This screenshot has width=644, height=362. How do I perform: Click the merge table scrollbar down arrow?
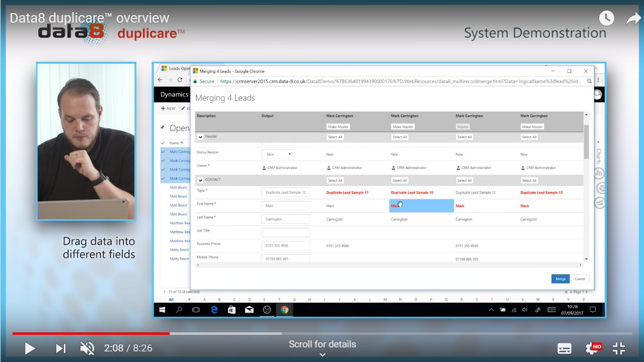(x=586, y=259)
